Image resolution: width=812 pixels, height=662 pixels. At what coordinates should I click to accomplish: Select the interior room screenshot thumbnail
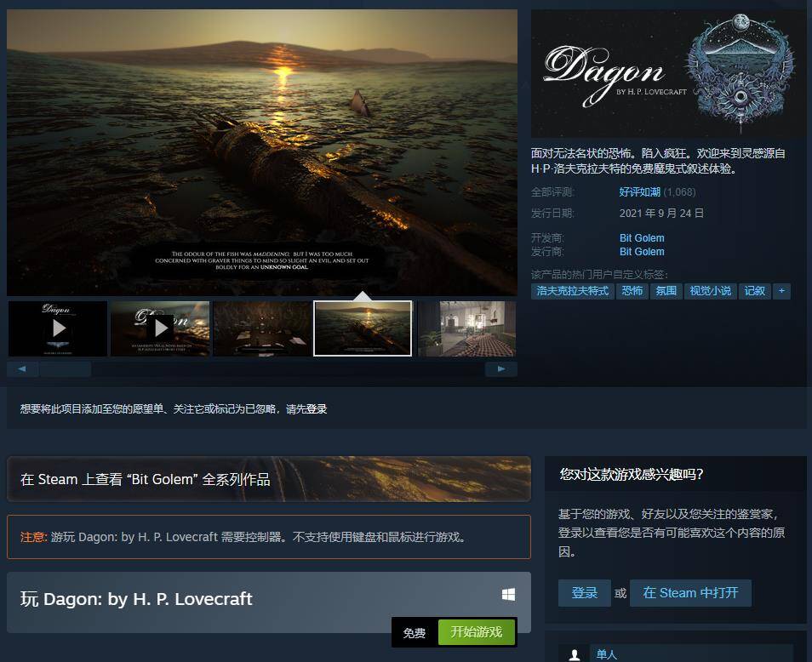coord(466,328)
